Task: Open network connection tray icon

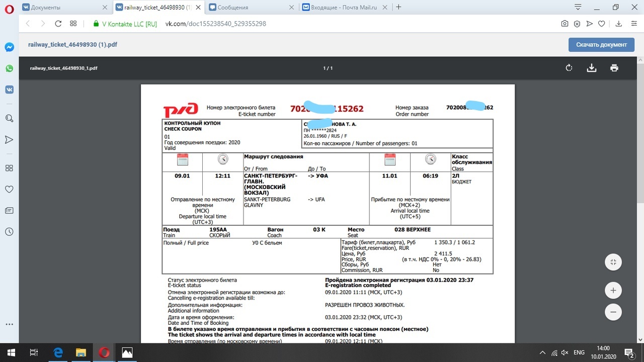Action: (x=554, y=352)
